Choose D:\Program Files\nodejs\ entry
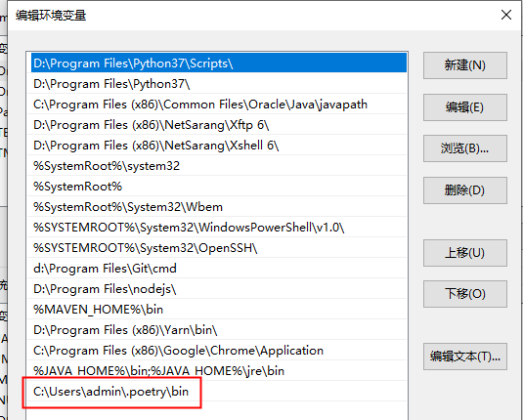Image resolution: width=523 pixels, height=420 pixels. (217, 289)
